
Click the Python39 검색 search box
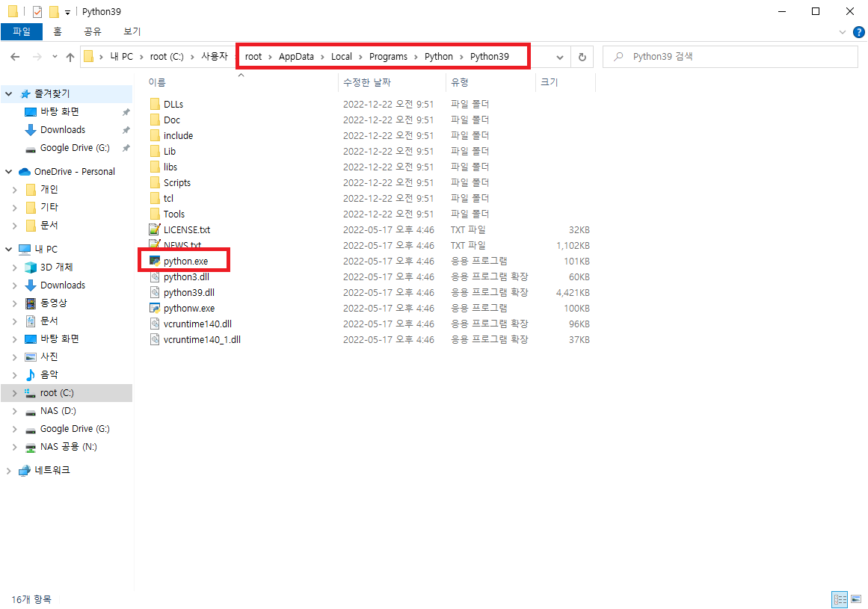[x=730, y=57]
